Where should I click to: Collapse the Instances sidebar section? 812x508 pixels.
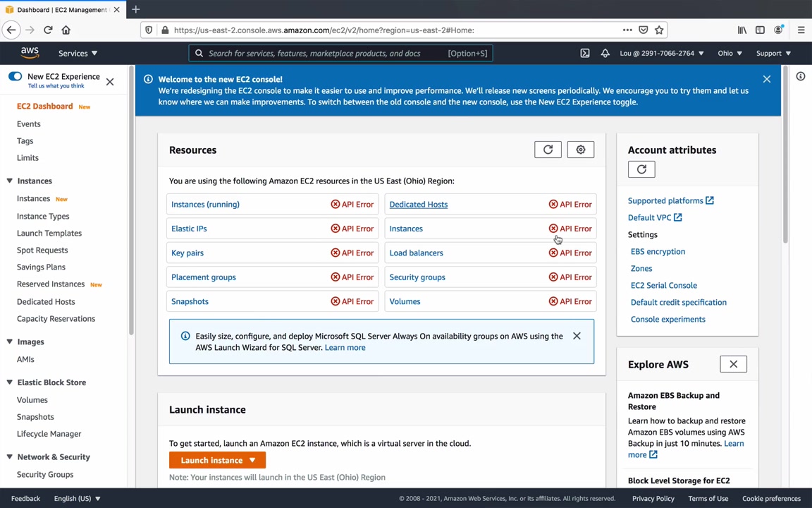tap(10, 181)
